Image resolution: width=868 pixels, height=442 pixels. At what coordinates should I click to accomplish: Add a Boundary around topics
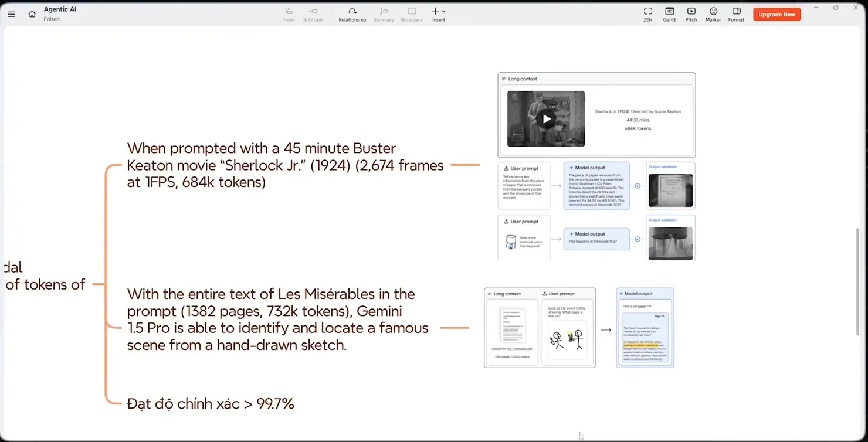coord(412,15)
